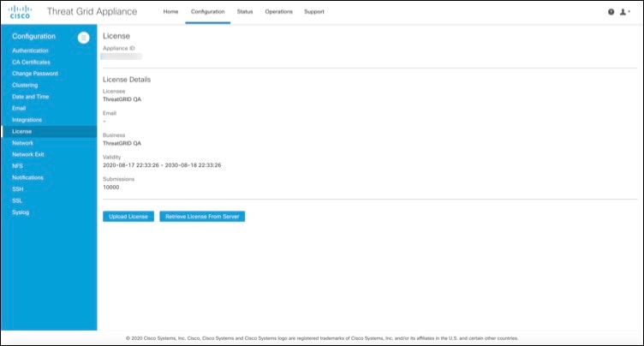
Task: Select Change Password in sidebar
Action: 35,74
